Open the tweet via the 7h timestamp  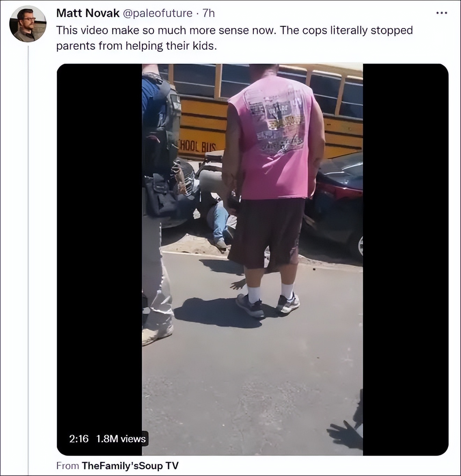click(208, 13)
